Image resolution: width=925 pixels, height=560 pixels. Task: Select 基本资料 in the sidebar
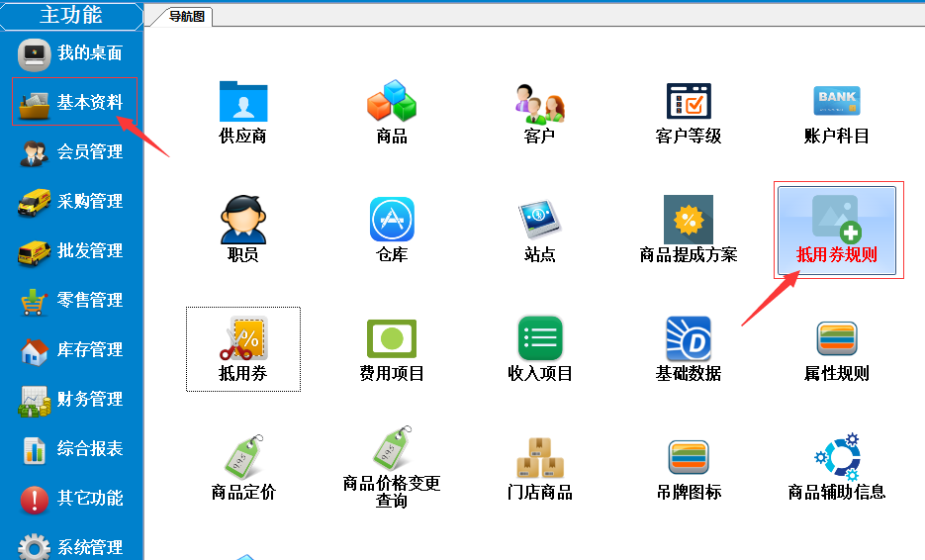(x=71, y=103)
